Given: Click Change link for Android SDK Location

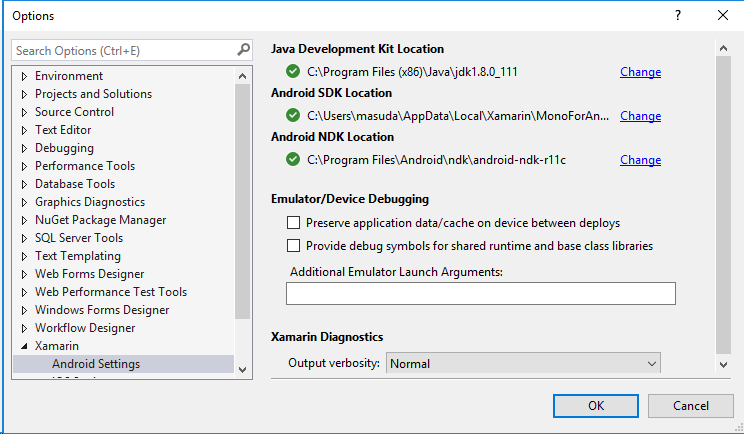Looking at the screenshot, I should coord(640,116).
